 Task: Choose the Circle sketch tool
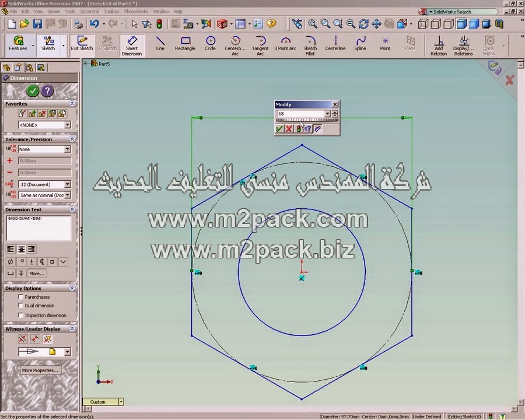[x=210, y=44]
